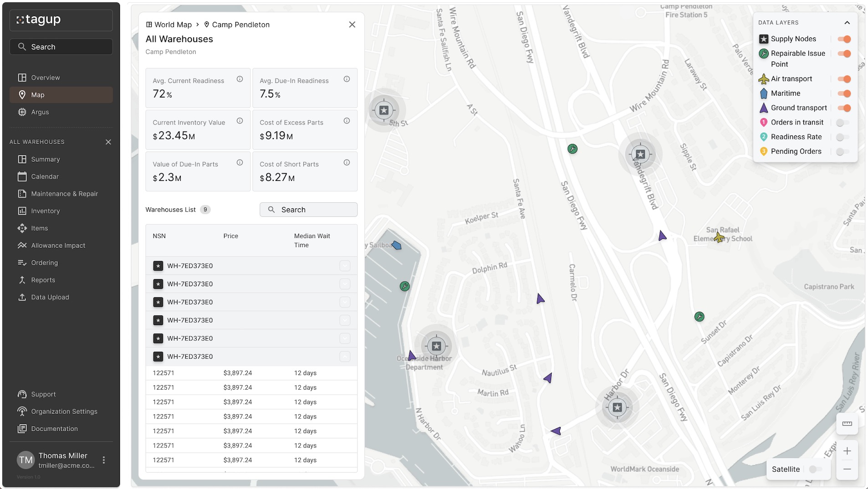Click info icon on Cost of Short Parts
This screenshot has width=868, height=489.
click(347, 163)
